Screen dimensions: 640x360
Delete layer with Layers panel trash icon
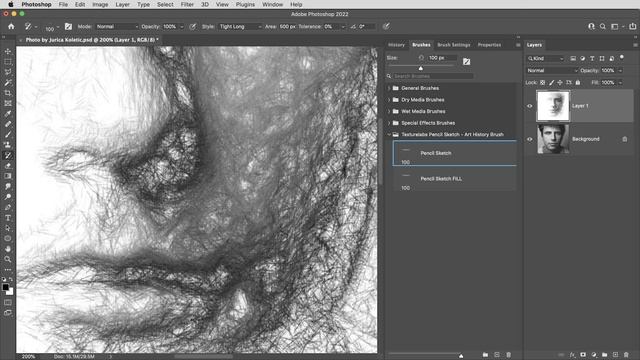626,355
